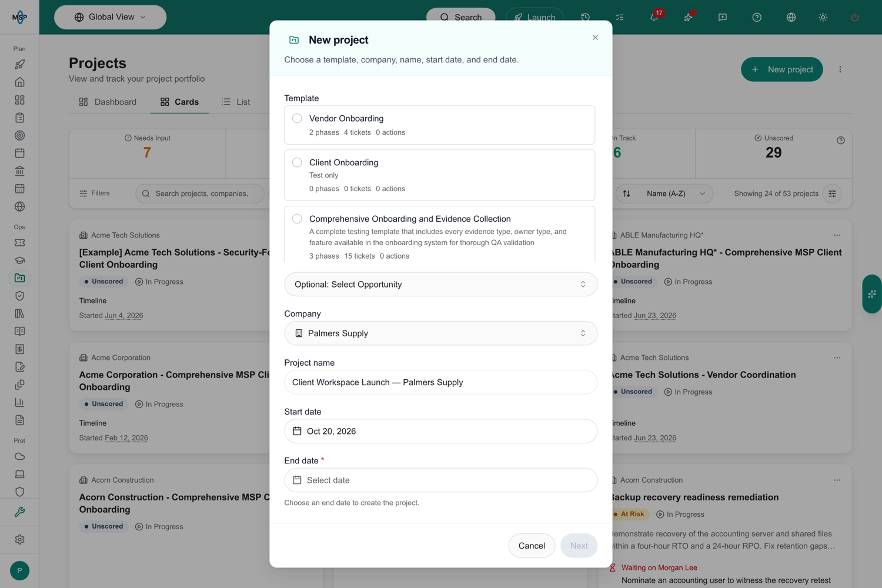Switch to the Dashboard tab
The width and height of the screenshot is (882, 588).
coord(108,102)
